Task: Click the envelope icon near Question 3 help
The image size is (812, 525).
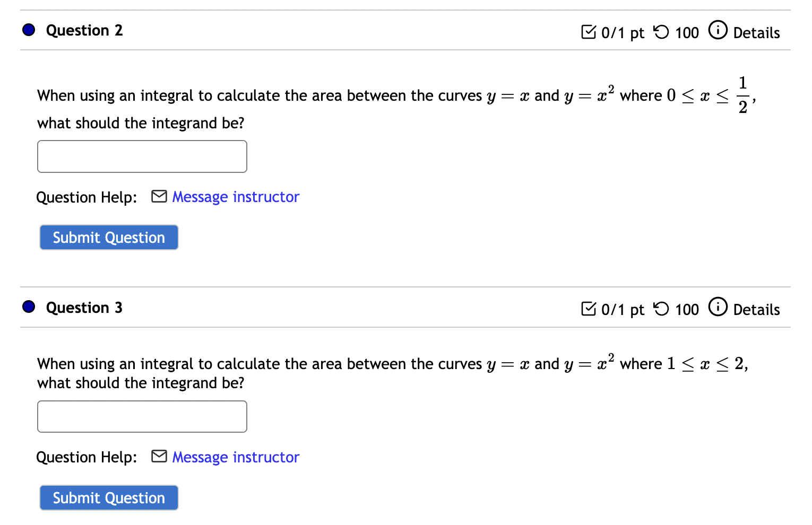Action: (x=159, y=456)
